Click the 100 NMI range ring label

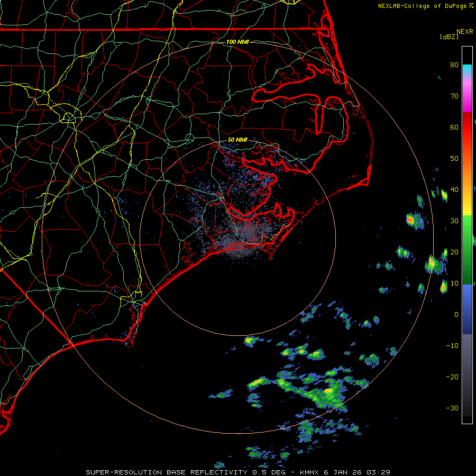pyautogui.click(x=237, y=42)
